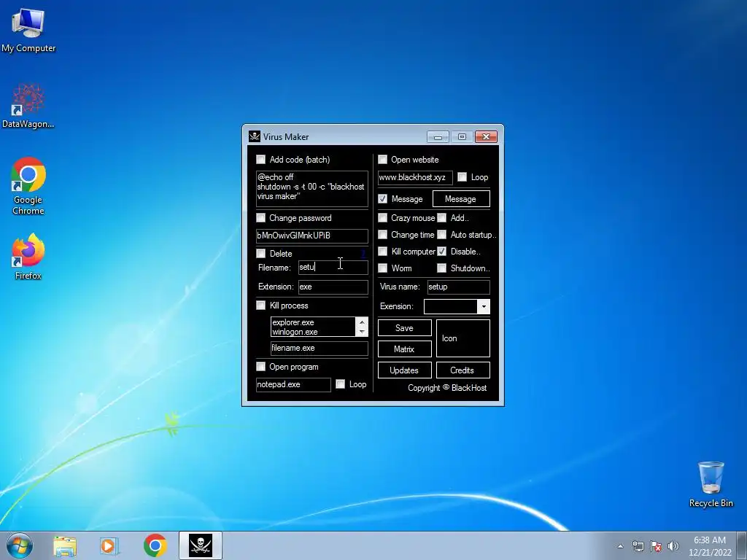Enable Open program checkbox

point(260,367)
